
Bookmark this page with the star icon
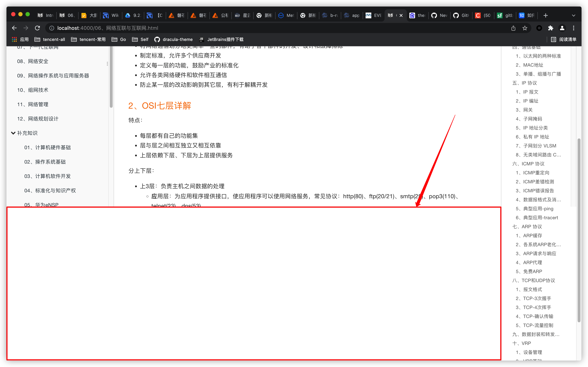click(525, 28)
